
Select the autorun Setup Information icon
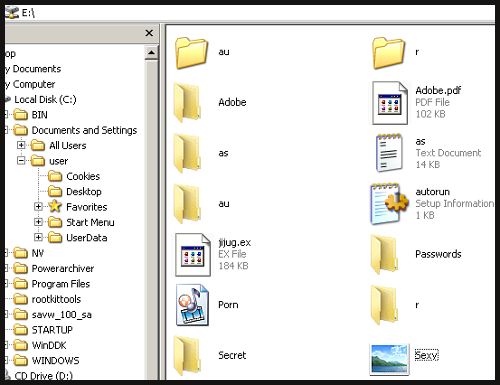(x=389, y=203)
